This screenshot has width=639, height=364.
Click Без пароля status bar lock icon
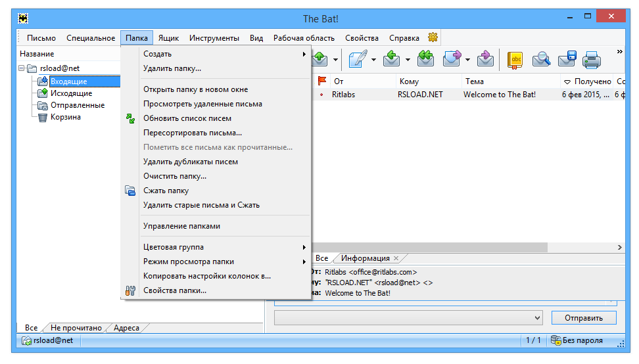556,340
